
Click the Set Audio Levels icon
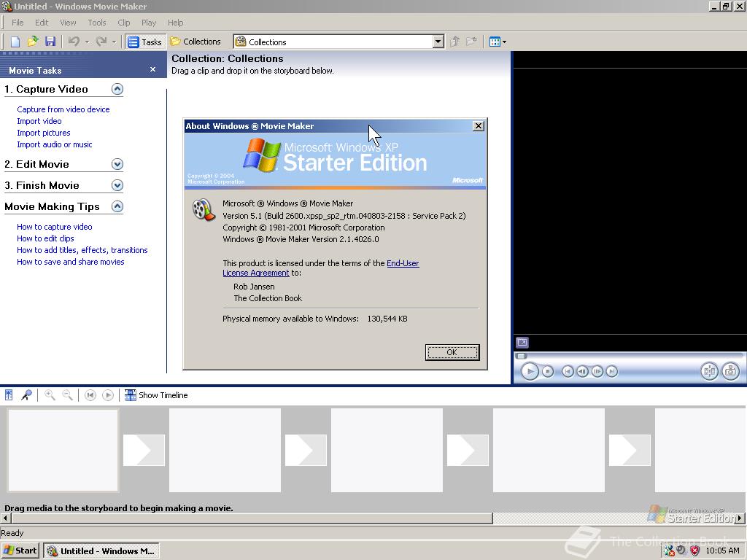[x=9, y=395]
